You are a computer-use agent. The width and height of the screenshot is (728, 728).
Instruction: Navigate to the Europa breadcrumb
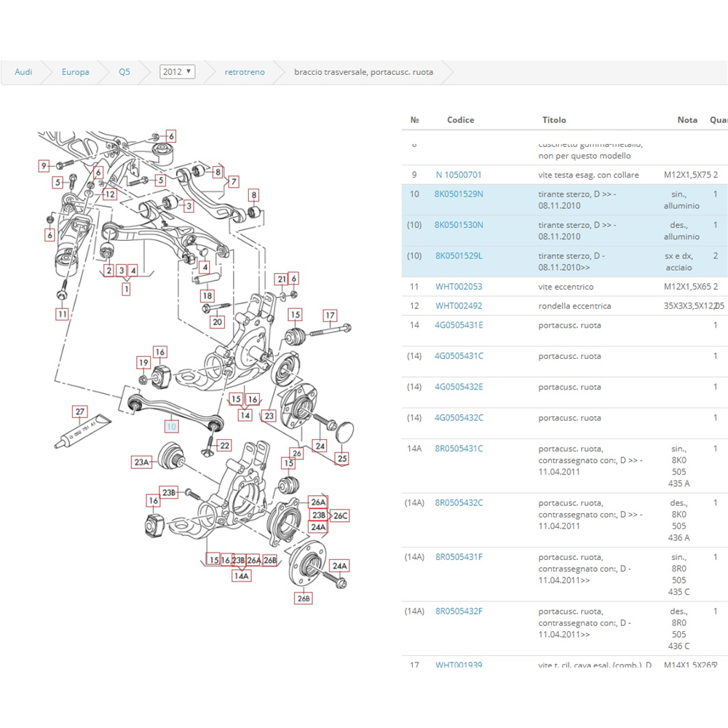tap(76, 72)
